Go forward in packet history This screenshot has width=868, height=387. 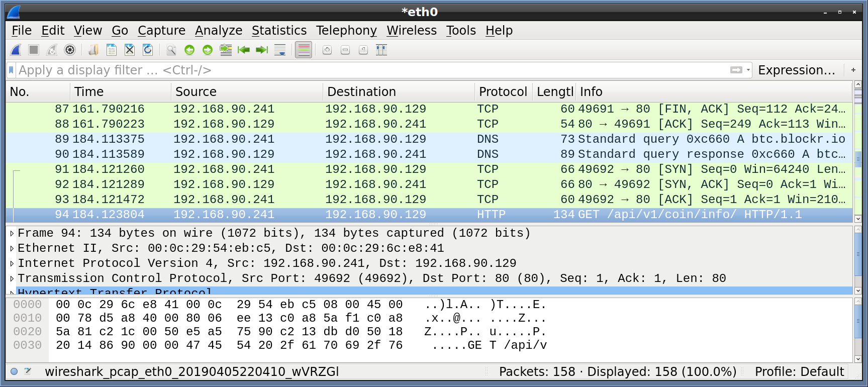tap(208, 50)
